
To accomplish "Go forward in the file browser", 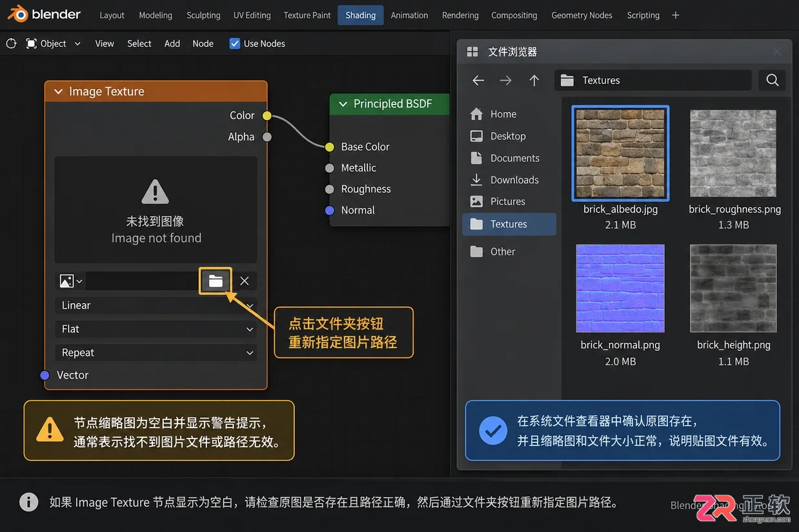I will (506, 81).
